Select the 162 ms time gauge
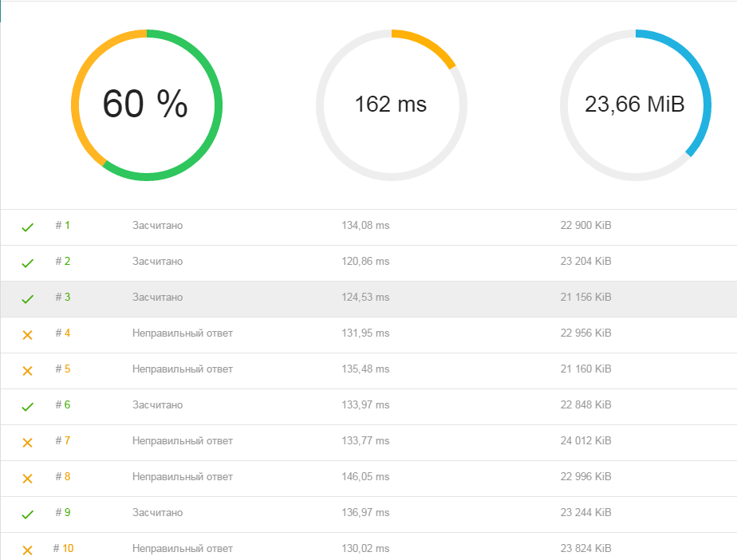 pyautogui.click(x=391, y=105)
